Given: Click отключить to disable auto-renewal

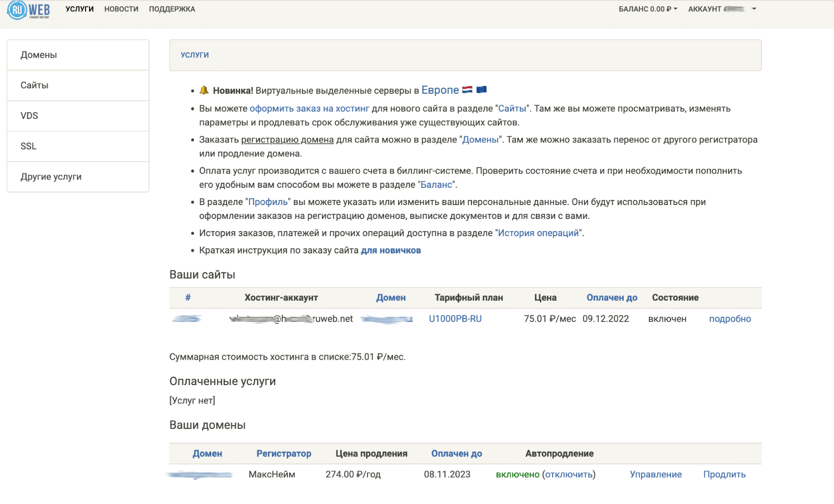Looking at the screenshot, I should (x=569, y=475).
